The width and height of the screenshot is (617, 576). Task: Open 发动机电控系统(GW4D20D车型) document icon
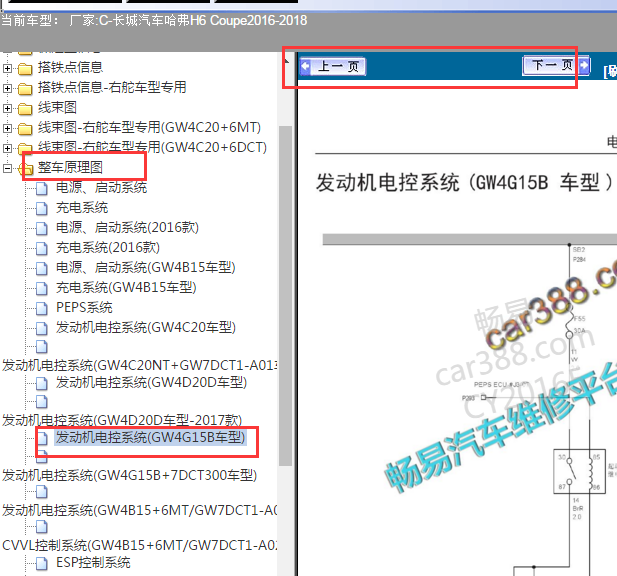tap(42, 383)
